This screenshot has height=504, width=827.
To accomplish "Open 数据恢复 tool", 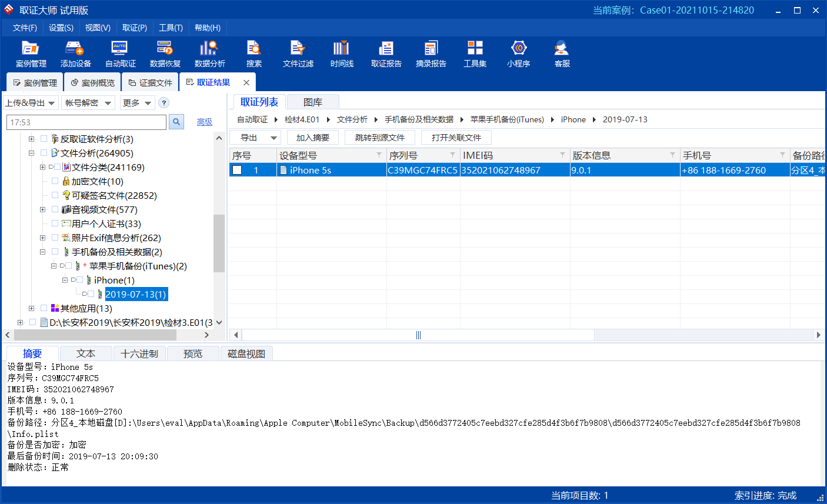I will 165,54.
